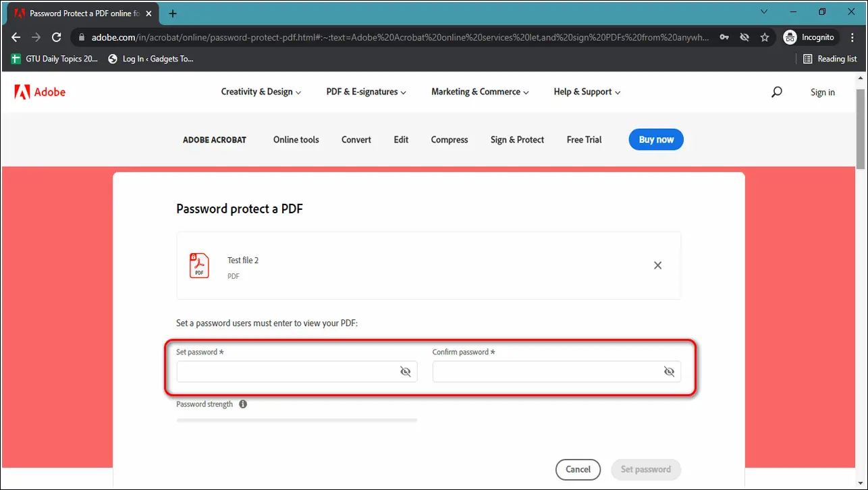
Task: Expand the Marketing & Commerce menu
Action: (481, 92)
